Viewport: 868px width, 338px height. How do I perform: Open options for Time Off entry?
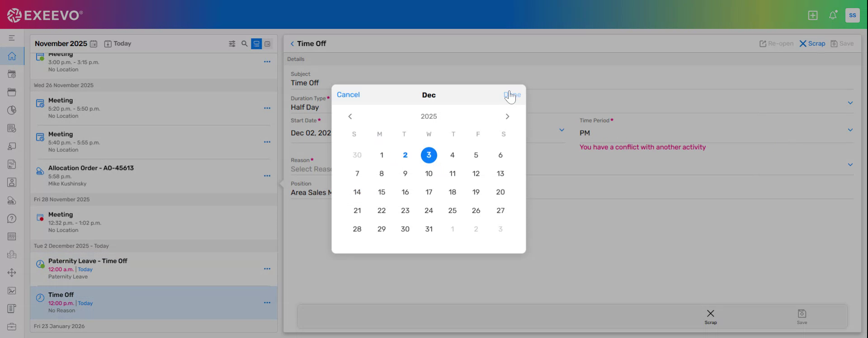(x=267, y=303)
